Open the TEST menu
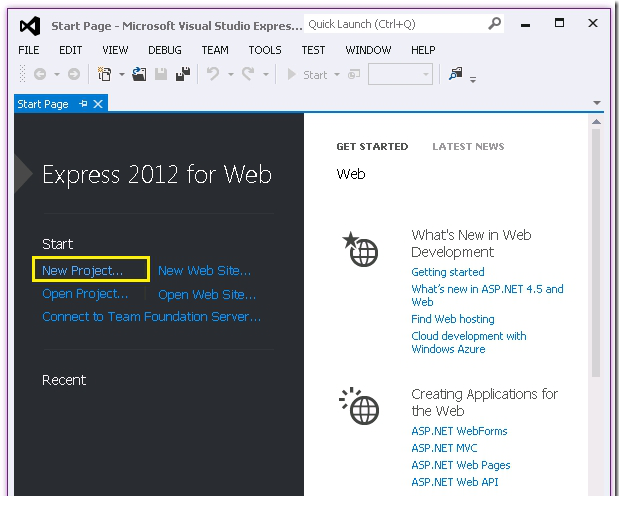619x515 pixels. pos(313,50)
